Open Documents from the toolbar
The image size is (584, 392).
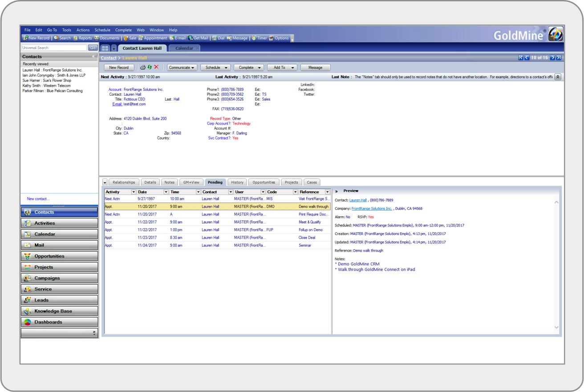tap(107, 38)
